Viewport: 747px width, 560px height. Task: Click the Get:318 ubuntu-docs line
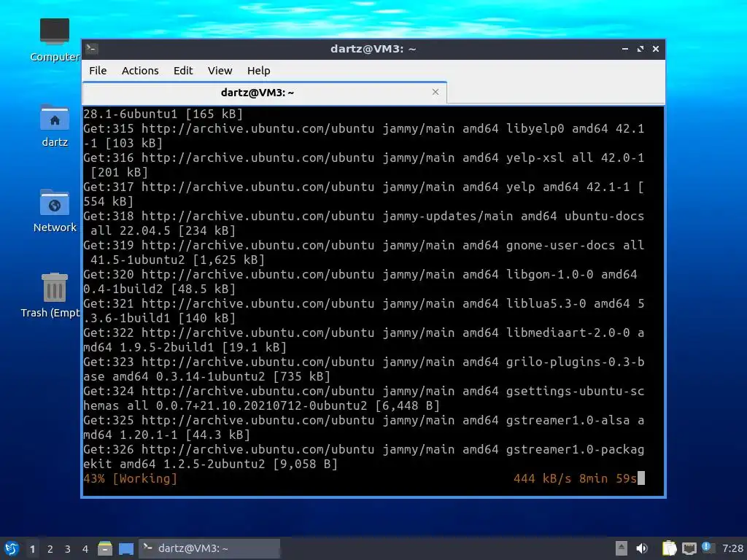tap(363, 223)
